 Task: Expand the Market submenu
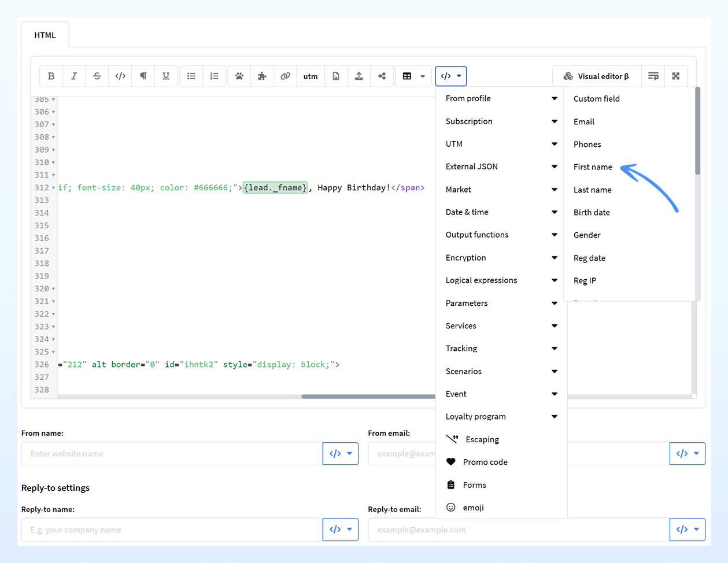501,190
